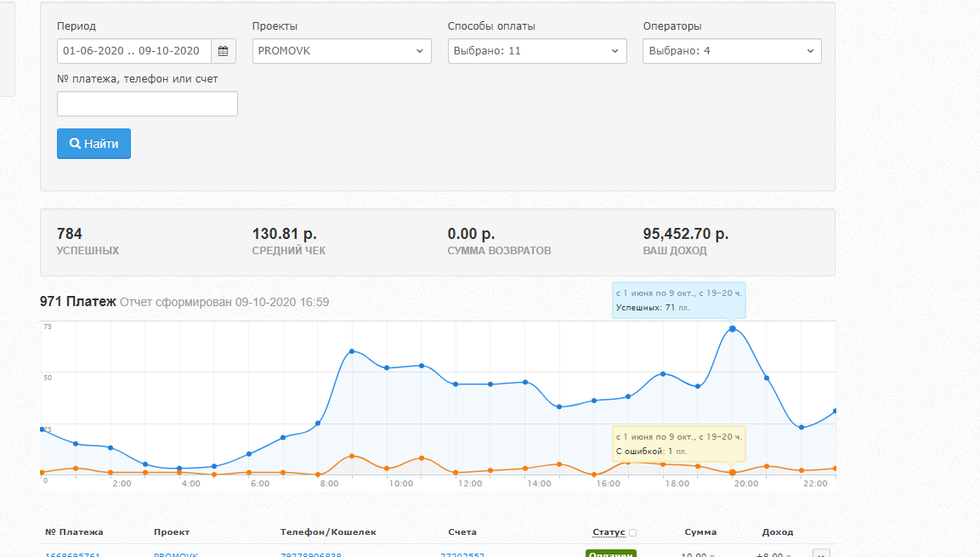This screenshot has height=557, width=980.
Task: Expand the Проекты dropdown showing PROMOVK
Action: point(342,51)
